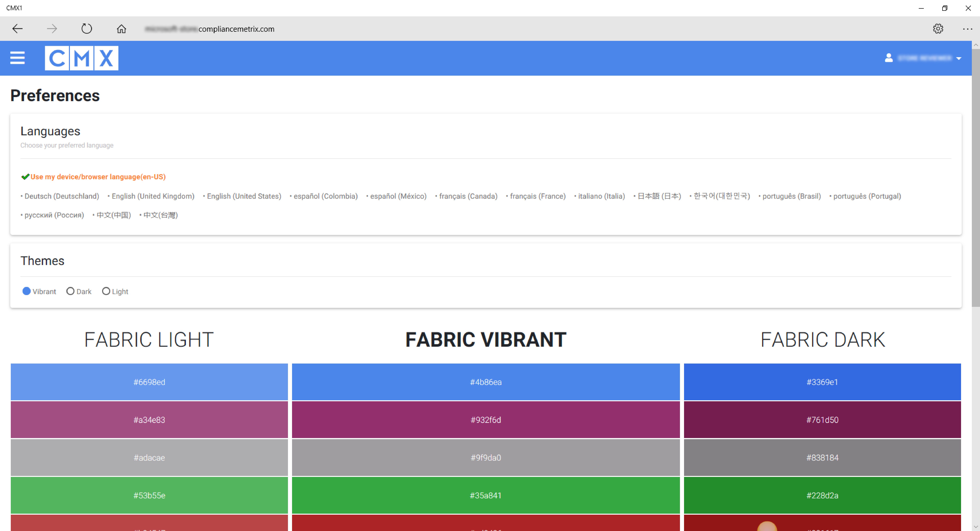Screen dimensions: 980x531
Task: Reload the page with the refresh icon
Action: coord(87,29)
